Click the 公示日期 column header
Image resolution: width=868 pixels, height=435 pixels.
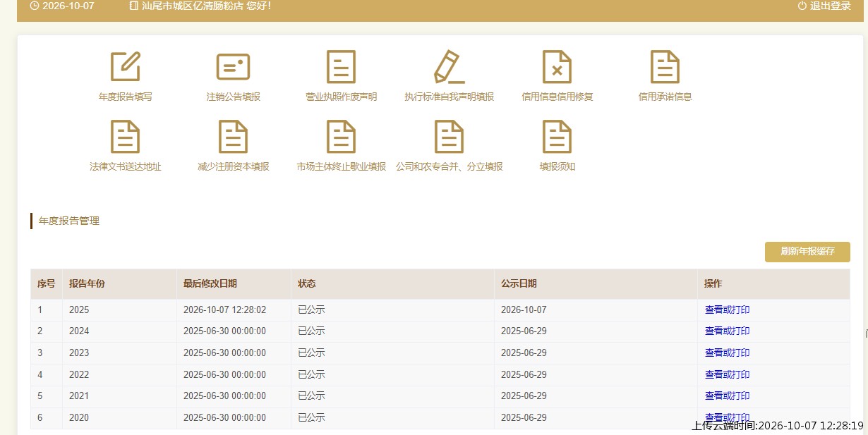tap(519, 283)
